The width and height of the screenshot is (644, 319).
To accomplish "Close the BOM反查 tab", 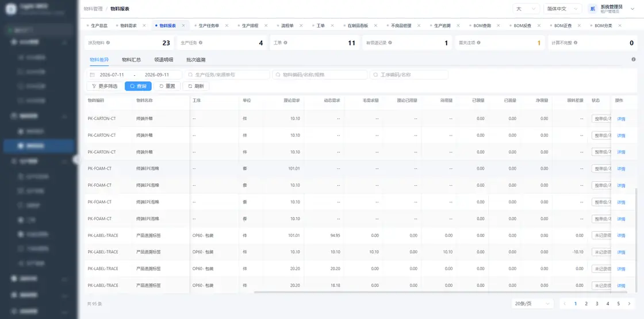I will (538, 25).
